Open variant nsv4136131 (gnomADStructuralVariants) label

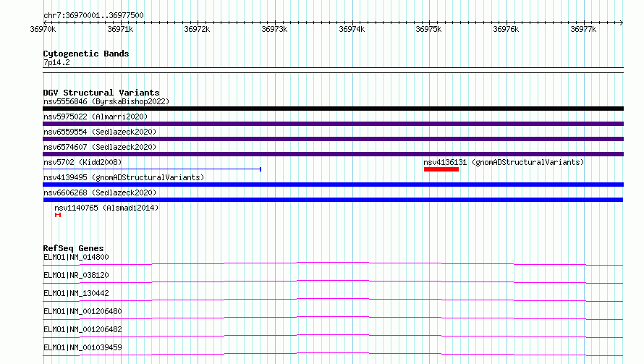point(504,162)
